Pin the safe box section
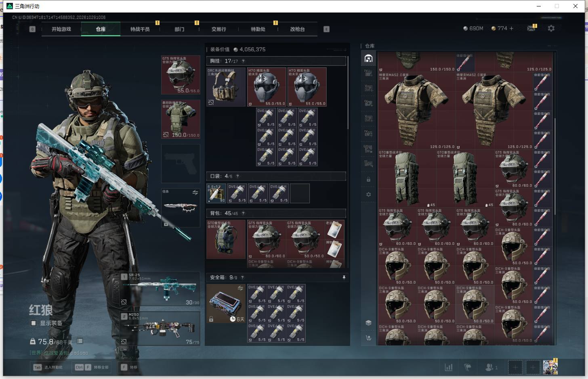This screenshot has width=588, height=379. (x=344, y=277)
